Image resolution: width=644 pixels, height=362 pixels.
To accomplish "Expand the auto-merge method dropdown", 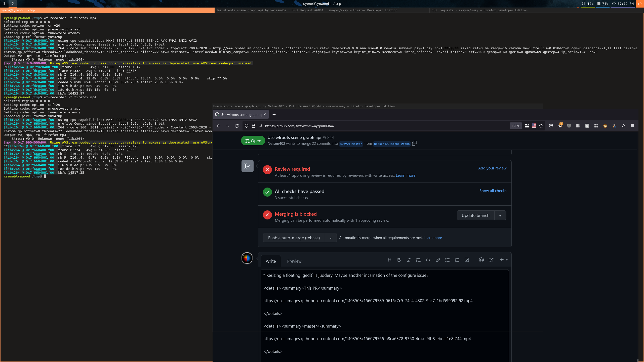I will point(331,238).
